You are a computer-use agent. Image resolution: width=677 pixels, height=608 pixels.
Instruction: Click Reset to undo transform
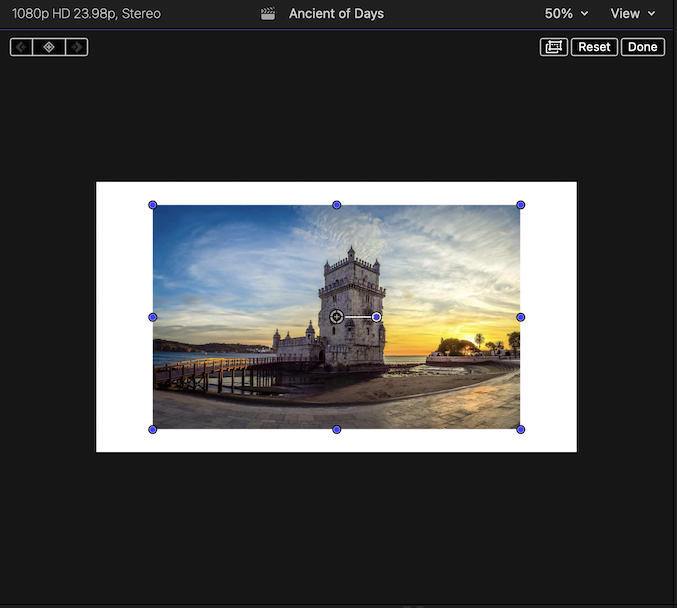594,47
